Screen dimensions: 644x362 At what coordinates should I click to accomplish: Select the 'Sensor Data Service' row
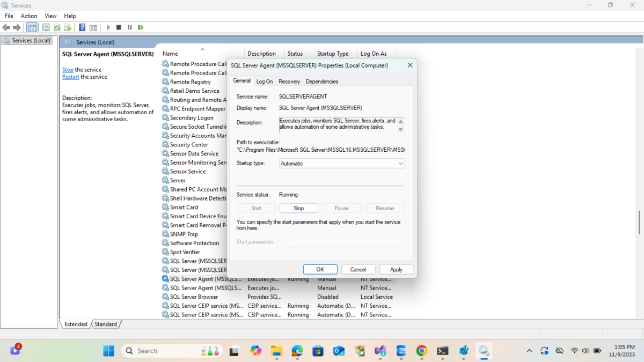194,153
